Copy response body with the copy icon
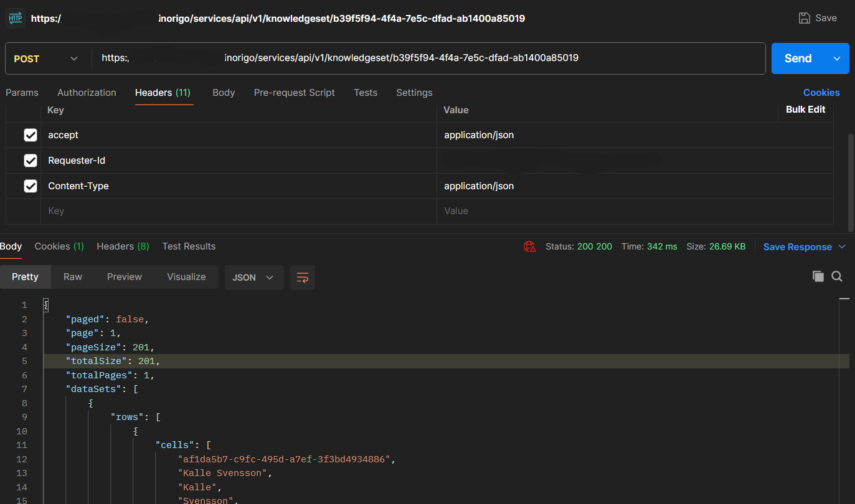Viewport: 855px width, 504px height. (x=818, y=276)
